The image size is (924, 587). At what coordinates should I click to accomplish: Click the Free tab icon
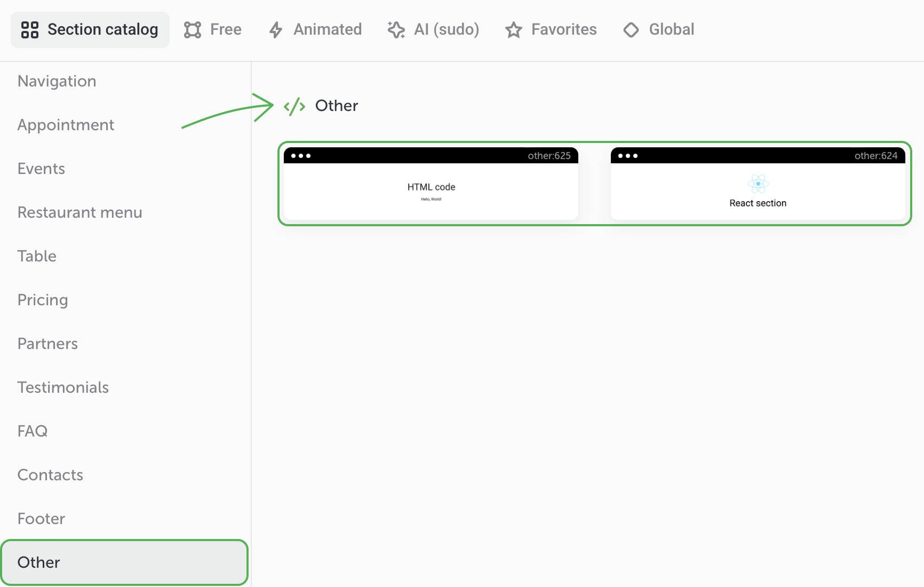click(193, 30)
